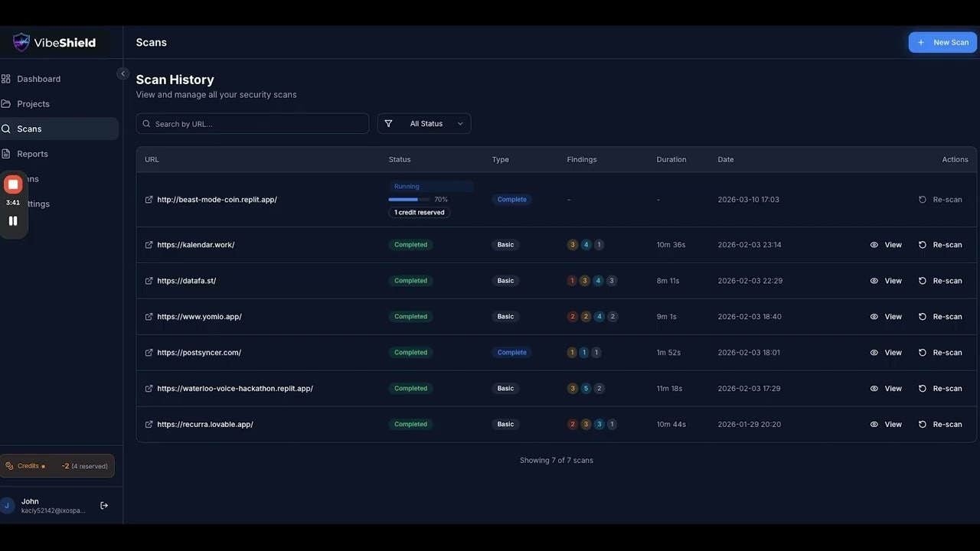Viewport: 980px width, 551px height.
Task: Re-scan datafa.st
Action: [x=940, y=281]
